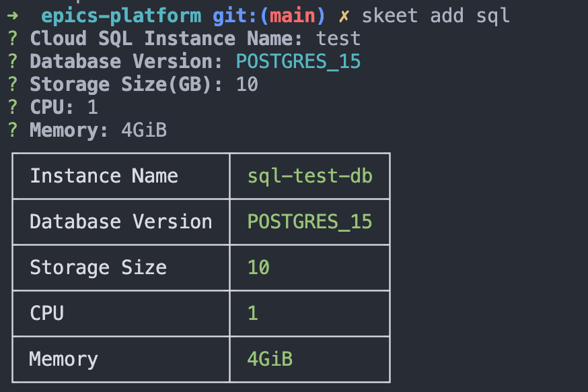This screenshot has height=392, width=588.
Task: Click the question mark before Cloud SQL Instance Name
Action: 13,38
